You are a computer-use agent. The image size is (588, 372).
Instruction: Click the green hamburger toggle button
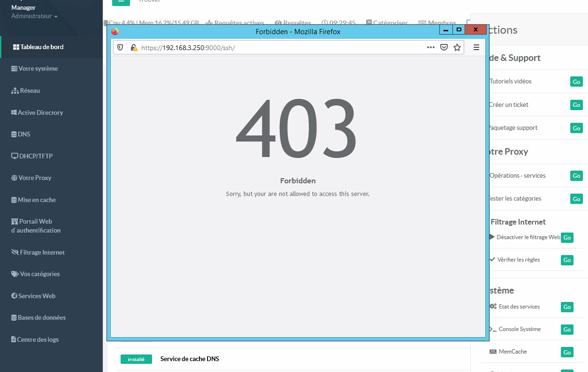click(x=121, y=1)
